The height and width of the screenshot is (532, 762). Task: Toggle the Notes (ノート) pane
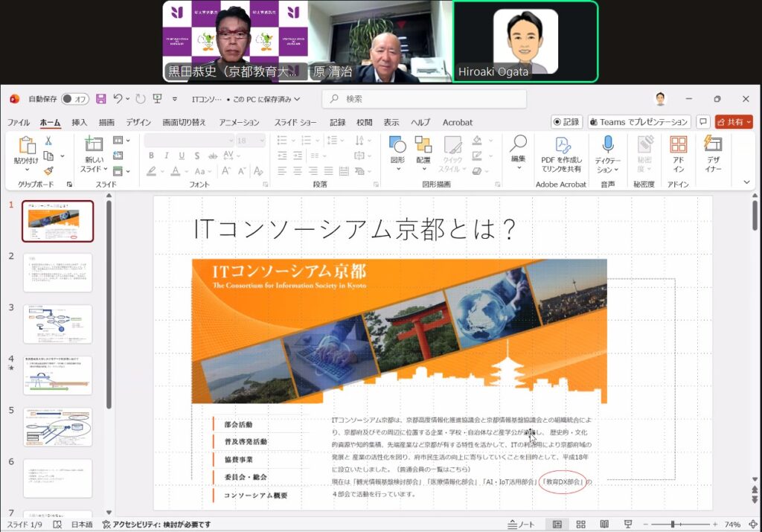click(521, 524)
